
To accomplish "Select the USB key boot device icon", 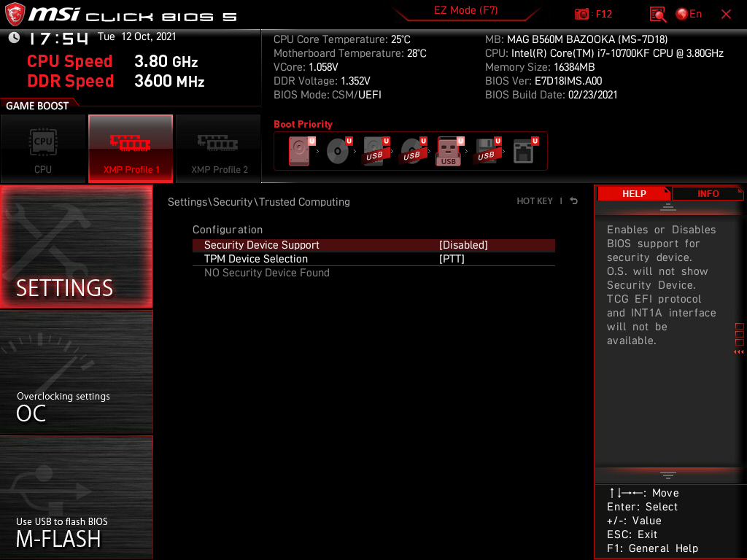I will [x=449, y=152].
